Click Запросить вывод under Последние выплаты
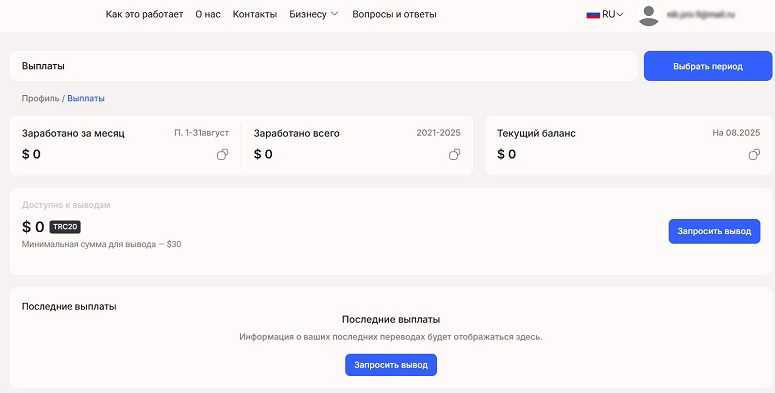Viewport: 775px width, 393px height. [x=391, y=365]
